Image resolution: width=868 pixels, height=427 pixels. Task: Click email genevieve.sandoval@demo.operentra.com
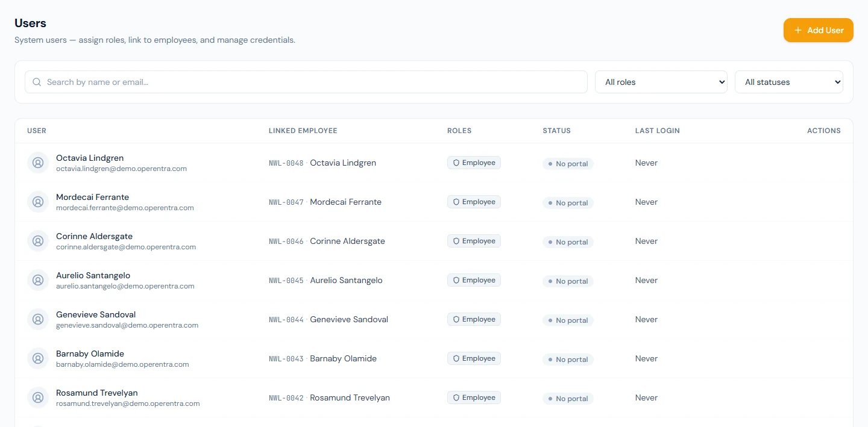(x=127, y=325)
